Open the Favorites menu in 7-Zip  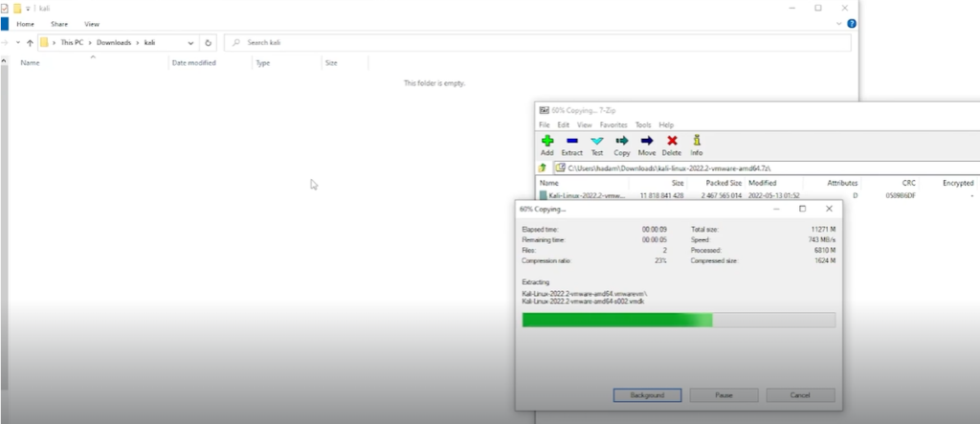613,125
